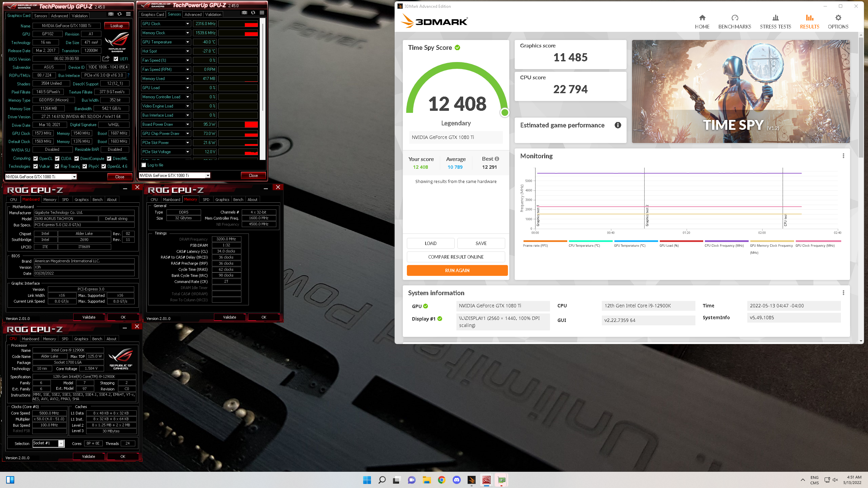Image resolution: width=868 pixels, height=488 pixels.
Task: Click the refresh icon in left GPU-Z window
Action: (x=119, y=14)
